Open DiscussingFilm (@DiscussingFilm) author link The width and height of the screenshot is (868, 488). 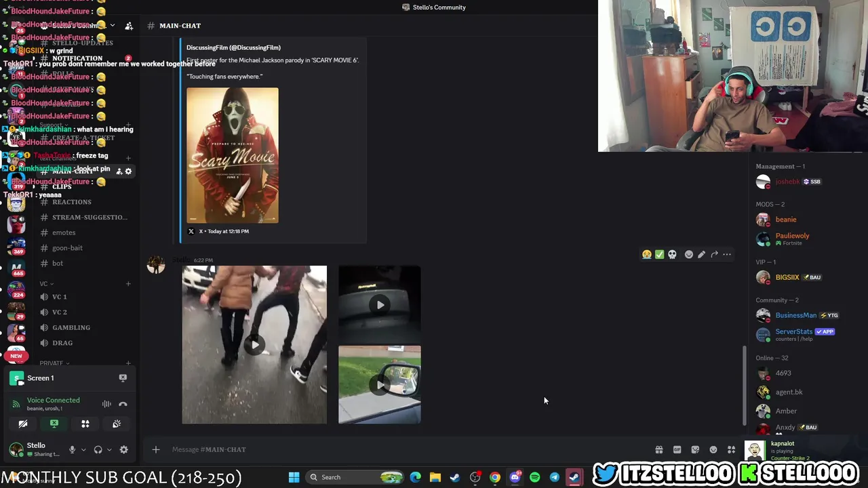pos(233,47)
